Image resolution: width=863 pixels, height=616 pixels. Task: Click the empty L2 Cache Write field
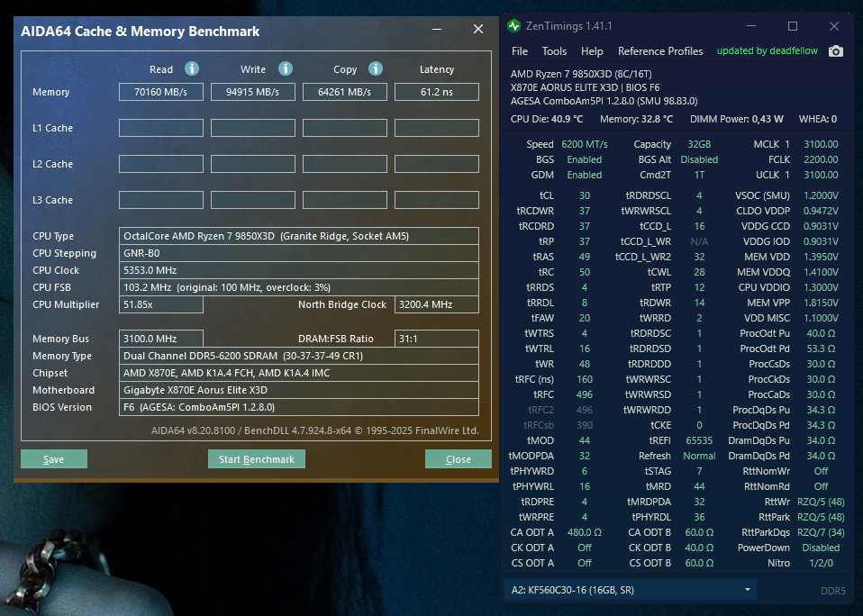click(252, 164)
